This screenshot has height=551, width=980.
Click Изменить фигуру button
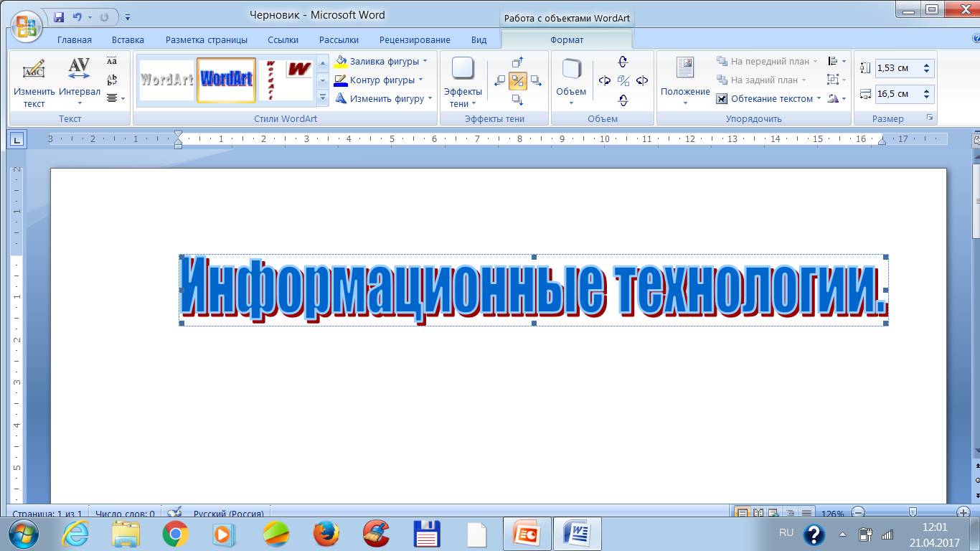coord(384,98)
